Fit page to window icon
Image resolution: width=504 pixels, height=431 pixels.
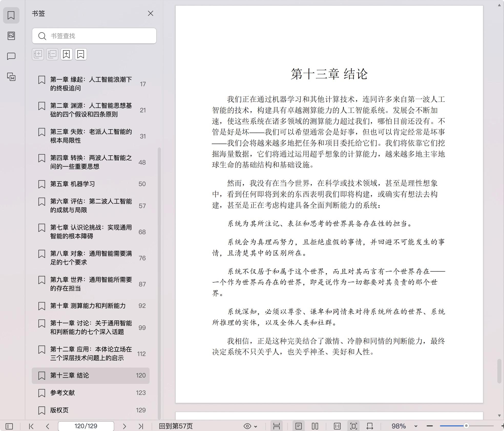[x=354, y=426]
